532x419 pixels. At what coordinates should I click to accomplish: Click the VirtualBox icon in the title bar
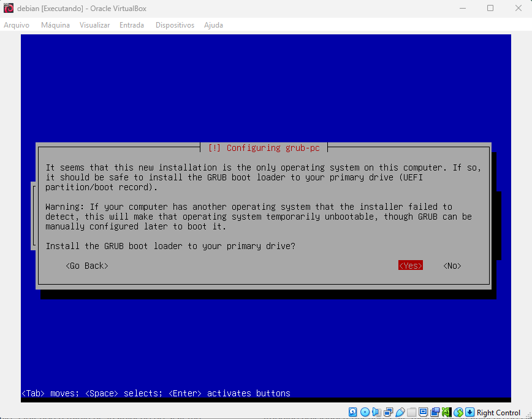click(9, 8)
